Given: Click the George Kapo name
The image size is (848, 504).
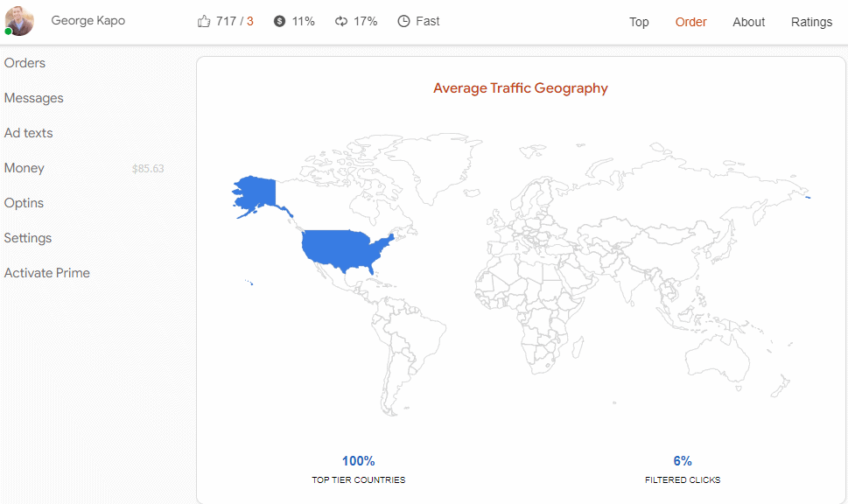Looking at the screenshot, I should coord(88,20).
